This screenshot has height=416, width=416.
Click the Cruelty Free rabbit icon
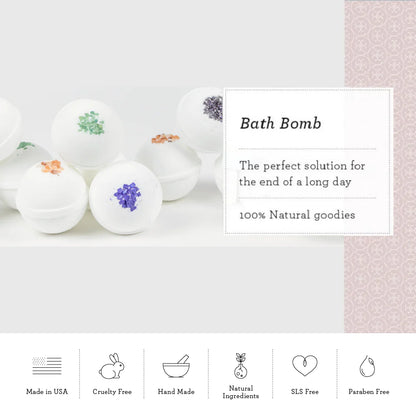(x=112, y=366)
